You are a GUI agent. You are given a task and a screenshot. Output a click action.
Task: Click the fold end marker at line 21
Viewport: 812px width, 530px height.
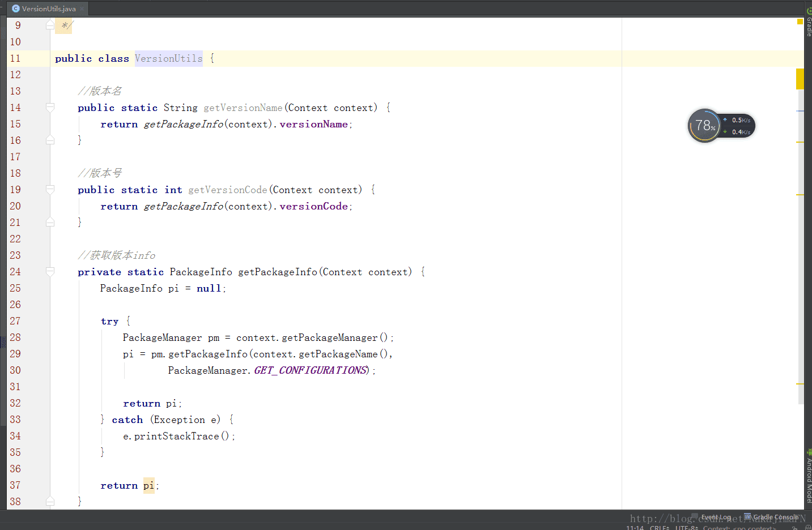pyautogui.click(x=50, y=222)
